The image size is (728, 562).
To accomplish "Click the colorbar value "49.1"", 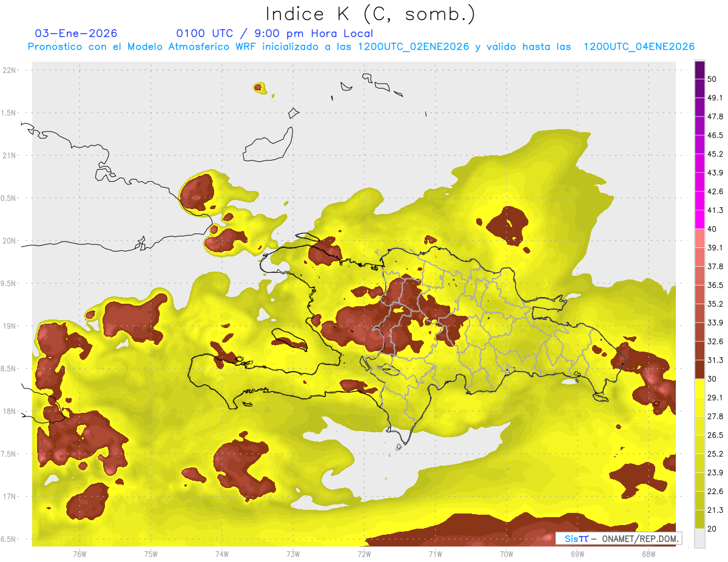I will pos(715,98).
